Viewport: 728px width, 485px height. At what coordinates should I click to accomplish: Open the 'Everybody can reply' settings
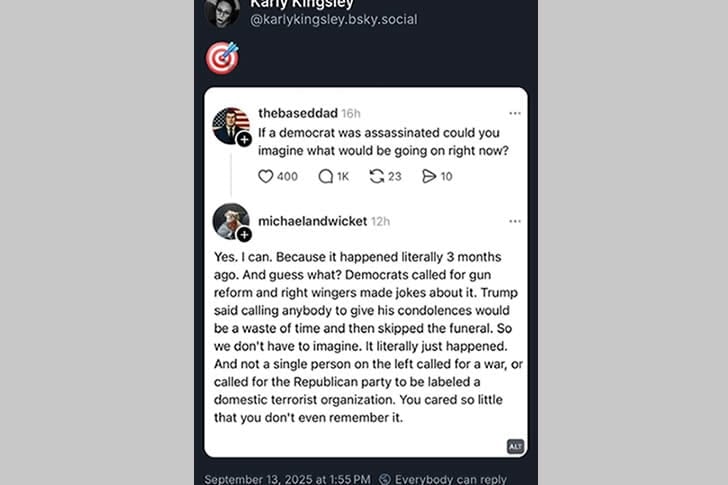coord(438,479)
